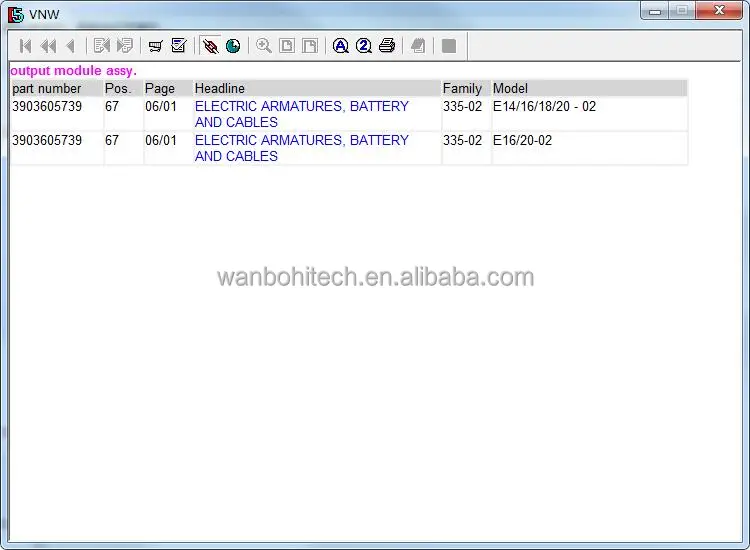This screenshot has height=550, width=750.
Task: Select part number 3903605739 in E14/16/18/20 row
Action: (x=47, y=106)
